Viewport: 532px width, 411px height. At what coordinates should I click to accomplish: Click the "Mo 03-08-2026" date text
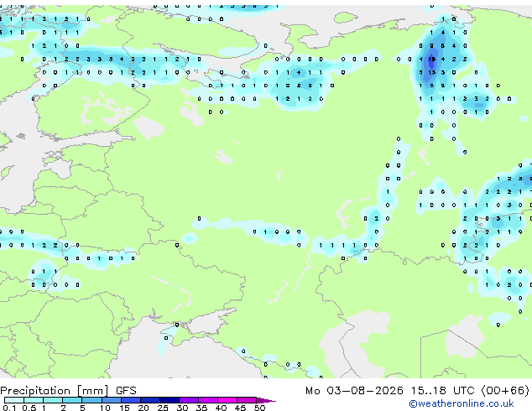click(x=354, y=391)
